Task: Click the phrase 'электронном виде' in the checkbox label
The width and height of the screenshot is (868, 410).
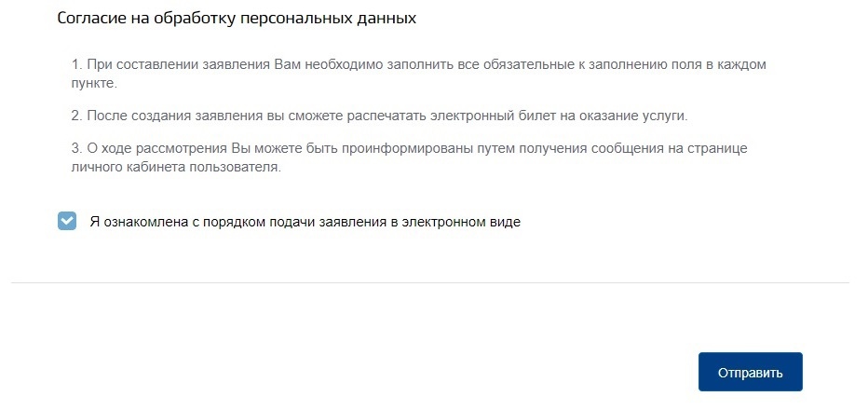Action: 461,222
